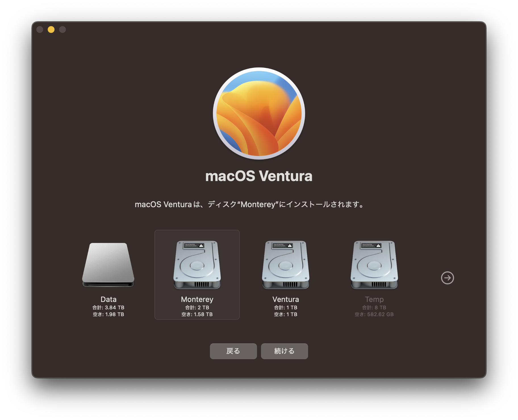Click the macOS Ventura logo image
The image size is (518, 420).
click(x=259, y=114)
